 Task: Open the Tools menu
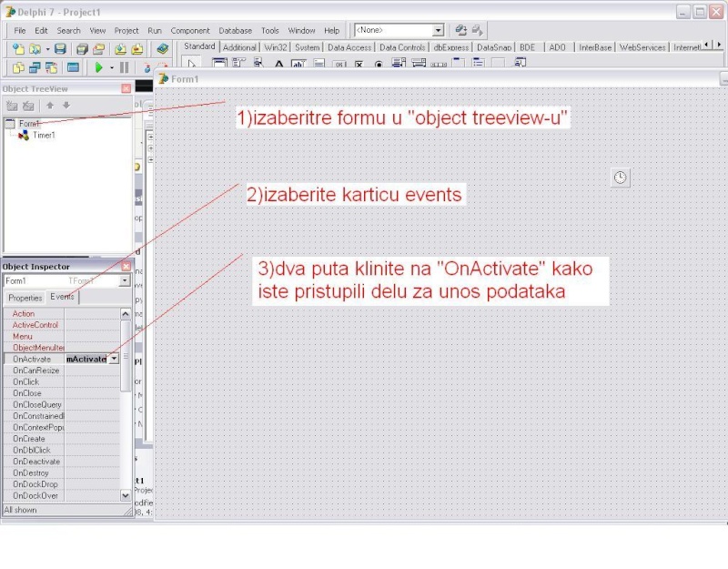(269, 31)
